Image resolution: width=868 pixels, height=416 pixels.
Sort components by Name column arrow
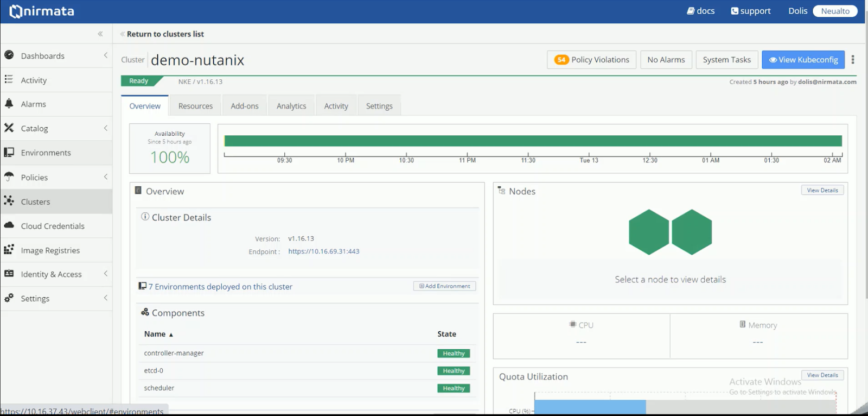click(171, 335)
